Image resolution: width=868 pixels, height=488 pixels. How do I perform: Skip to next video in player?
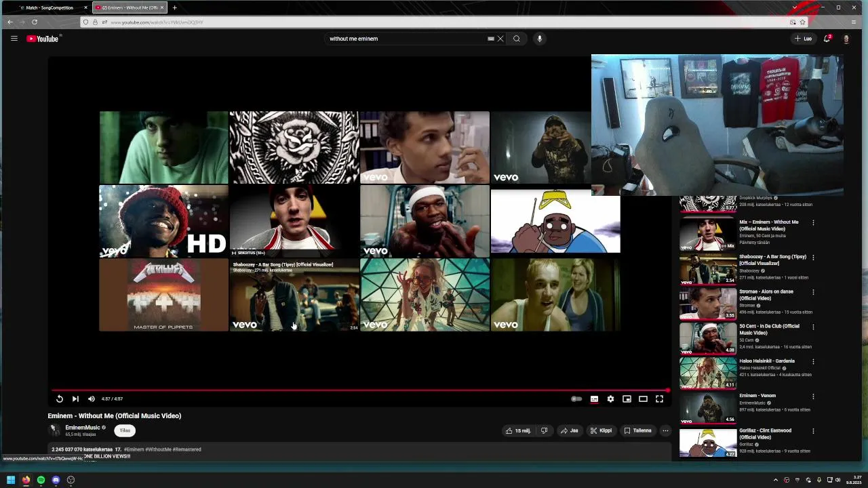(x=75, y=399)
